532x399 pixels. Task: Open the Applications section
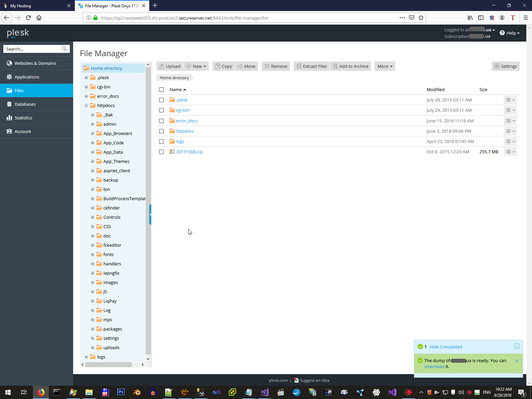37,77
